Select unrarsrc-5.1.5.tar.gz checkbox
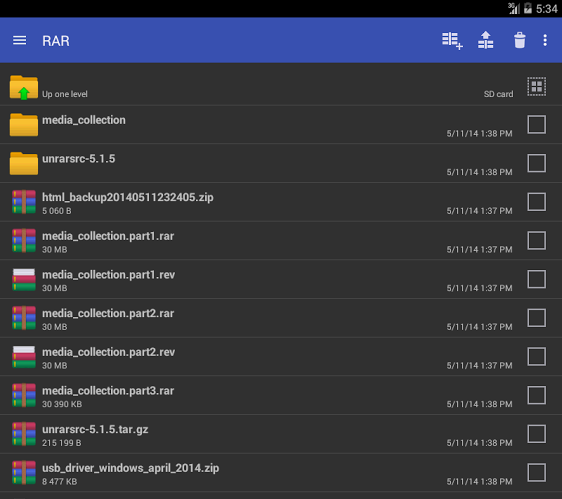 pyautogui.click(x=537, y=434)
